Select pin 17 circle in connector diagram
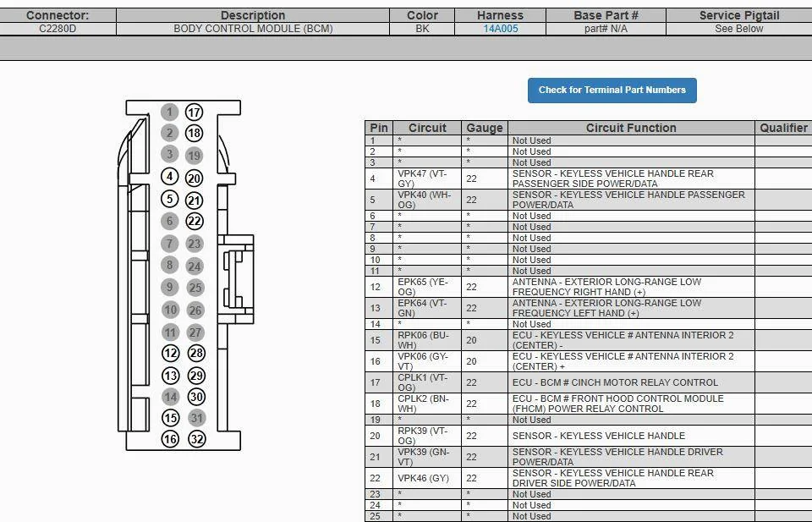The height and width of the screenshot is (522, 812). (195, 113)
